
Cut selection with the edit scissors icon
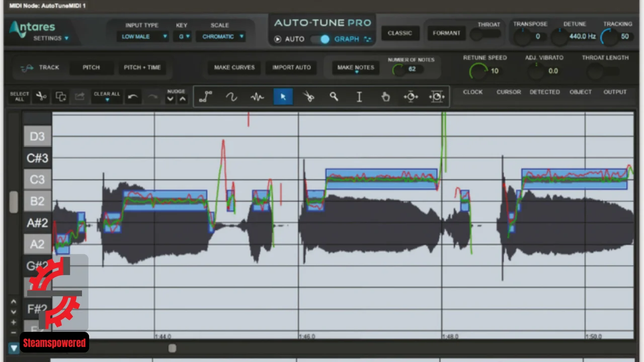[x=41, y=97]
